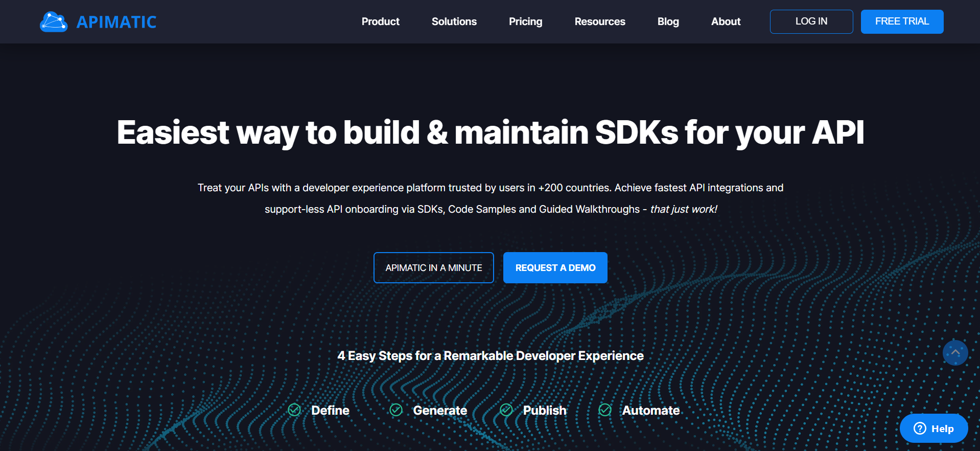Screen dimensions: 980x451
Task: Click the APIMATIC wordmark text
Action: pyautogui.click(x=116, y=22)
